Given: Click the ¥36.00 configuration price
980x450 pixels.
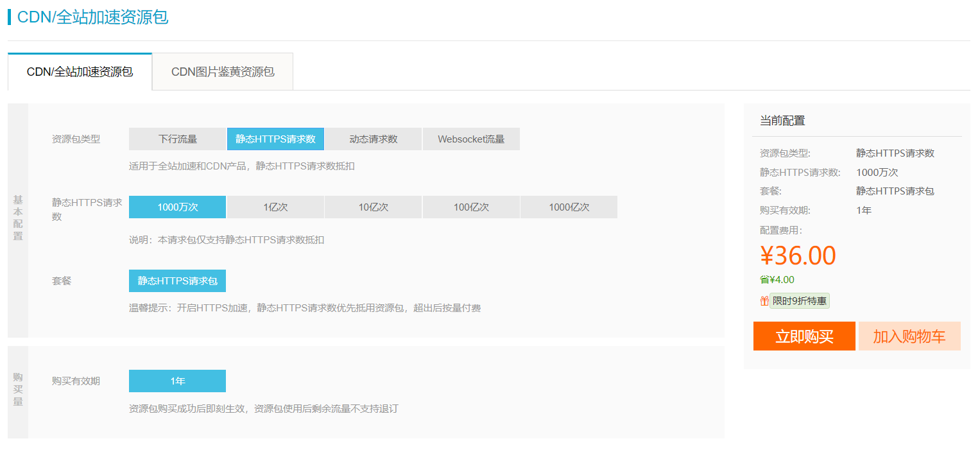Looking at the screenshot, I should point(798,255).
